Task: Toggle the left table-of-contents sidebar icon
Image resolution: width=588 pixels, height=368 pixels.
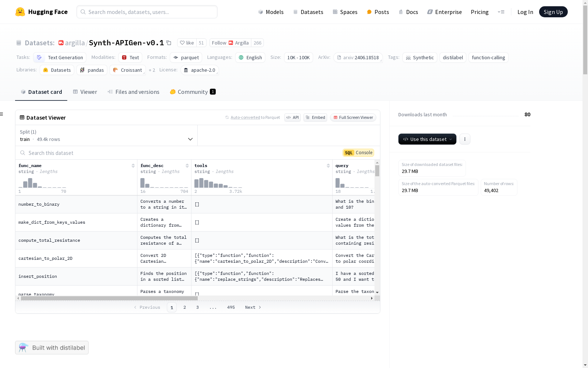Action: [x=1, y=114]
